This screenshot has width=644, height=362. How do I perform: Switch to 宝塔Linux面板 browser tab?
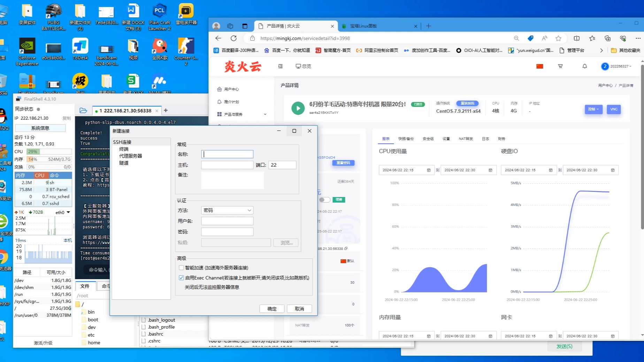[379, 26]
